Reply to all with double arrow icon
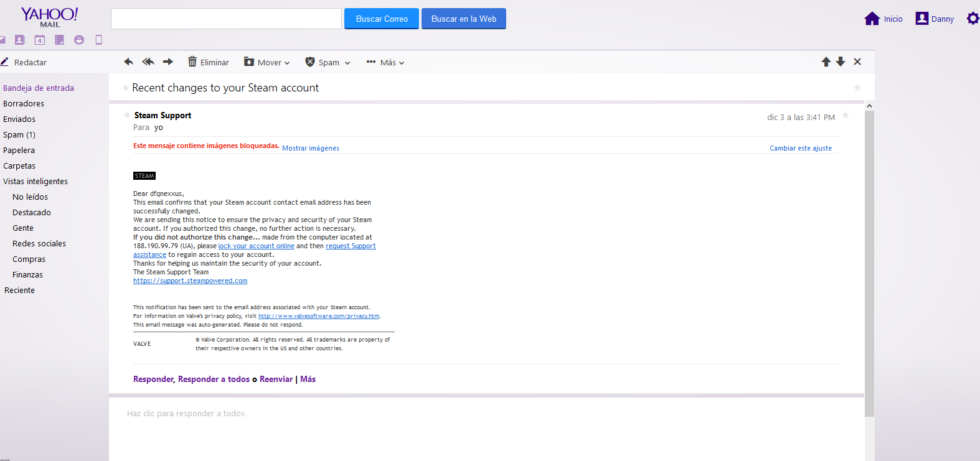The height and width of the screenshot is (461, 980). 148,62
